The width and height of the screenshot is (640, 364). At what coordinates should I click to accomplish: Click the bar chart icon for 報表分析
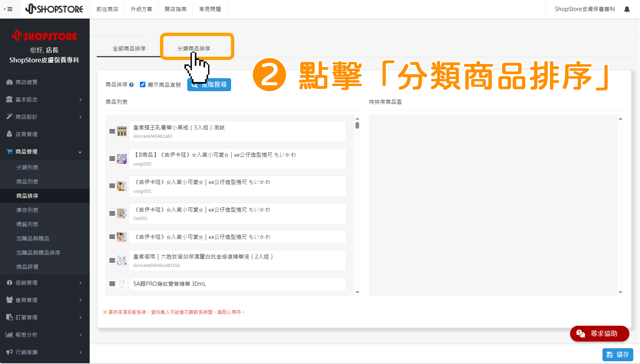pyautogui.click(x=9, y=335)
